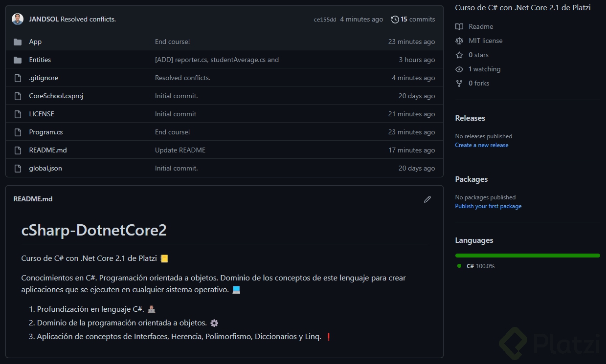Open the 'End course!' commit for App

[x=172, y=42]
